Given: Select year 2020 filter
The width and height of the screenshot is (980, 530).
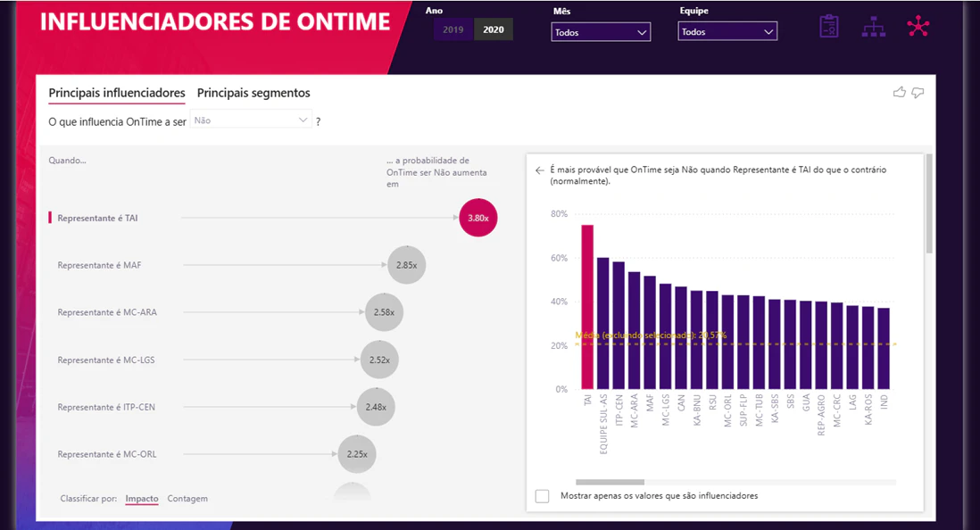Looking at the screenshot, I should point(494,29).
